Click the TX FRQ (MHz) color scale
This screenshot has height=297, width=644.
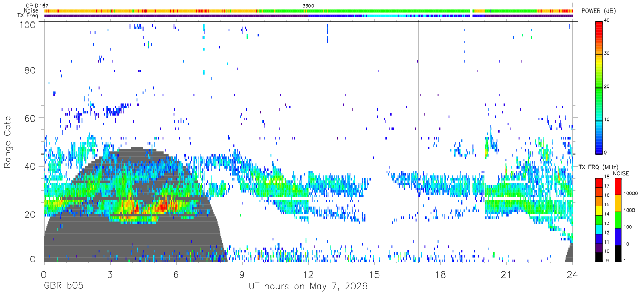click(598, 219)
